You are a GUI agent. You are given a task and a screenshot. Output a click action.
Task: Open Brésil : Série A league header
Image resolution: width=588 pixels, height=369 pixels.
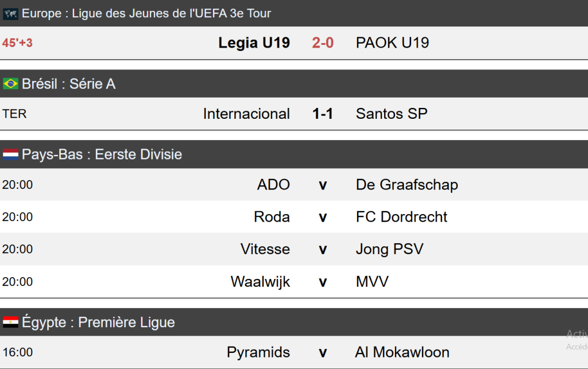68,84
